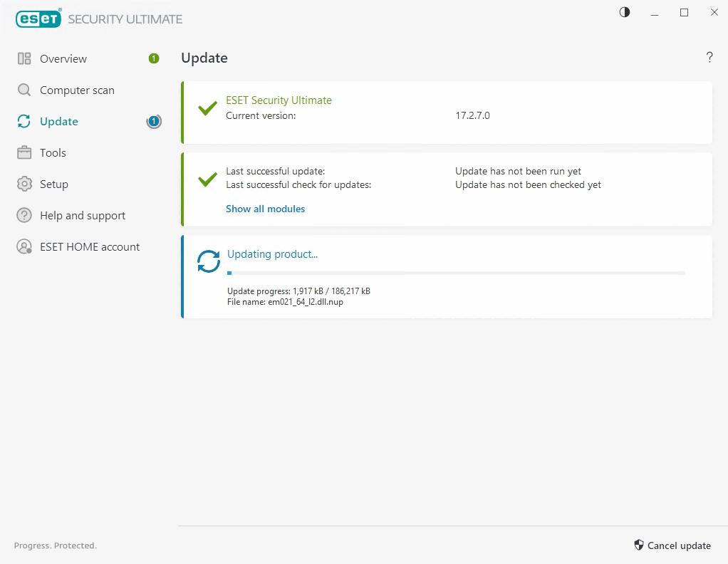
Task: Click the Progress. Protected. slogan
Action: [56, 545]
